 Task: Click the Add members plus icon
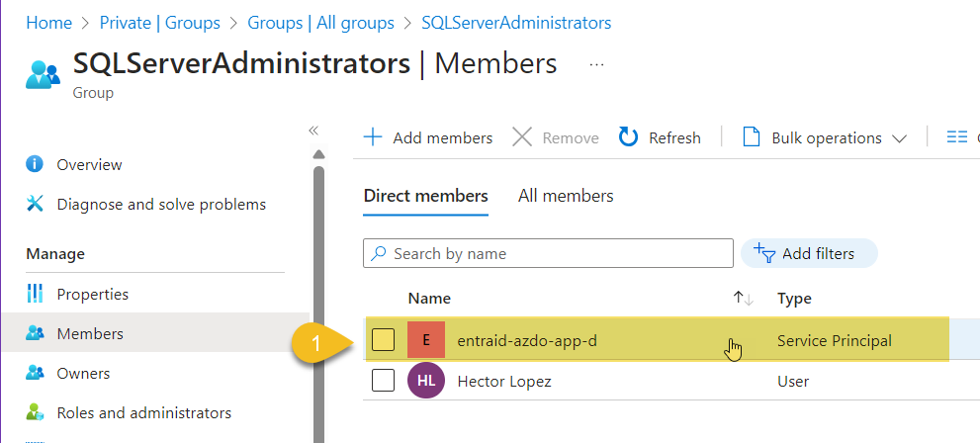pos(373,136)
